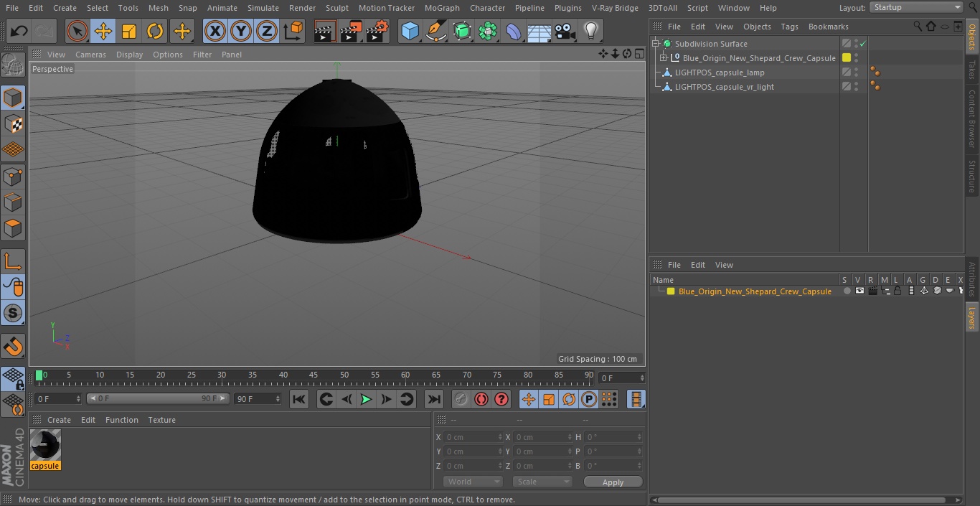Open the Structure side tab

pyautogui.click(x=972, y=176)
